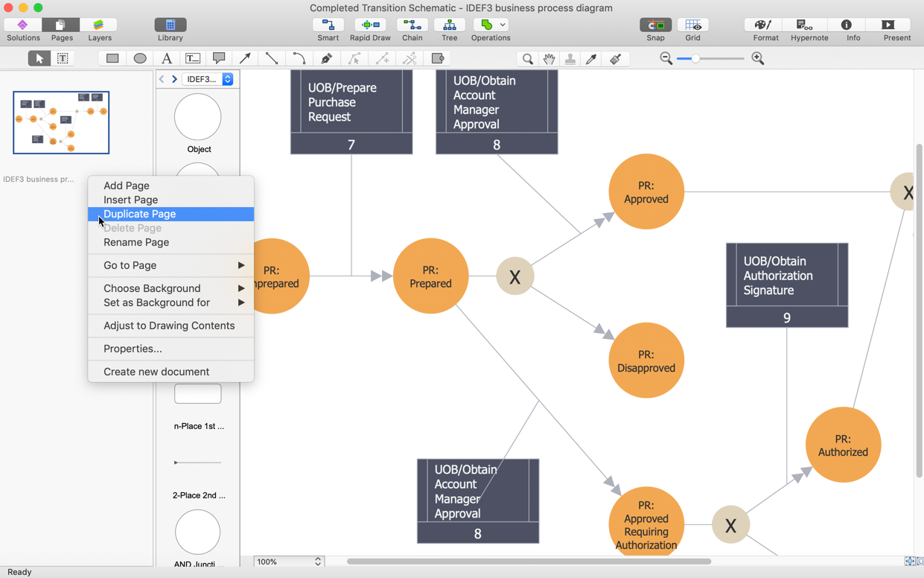
Task: Activate the Hand pan tool
Action: (x=549, y=58)
